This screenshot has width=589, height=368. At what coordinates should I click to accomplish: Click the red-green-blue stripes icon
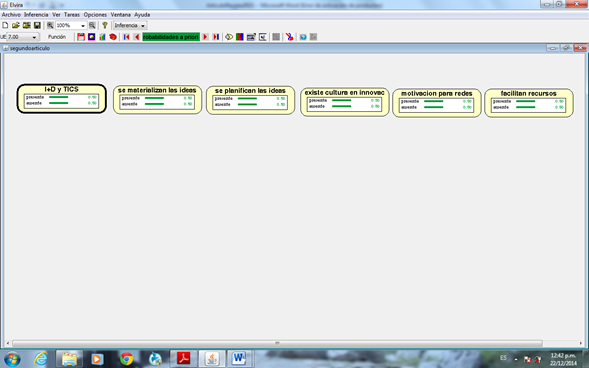pyautogui.click(x=240, y=37)
